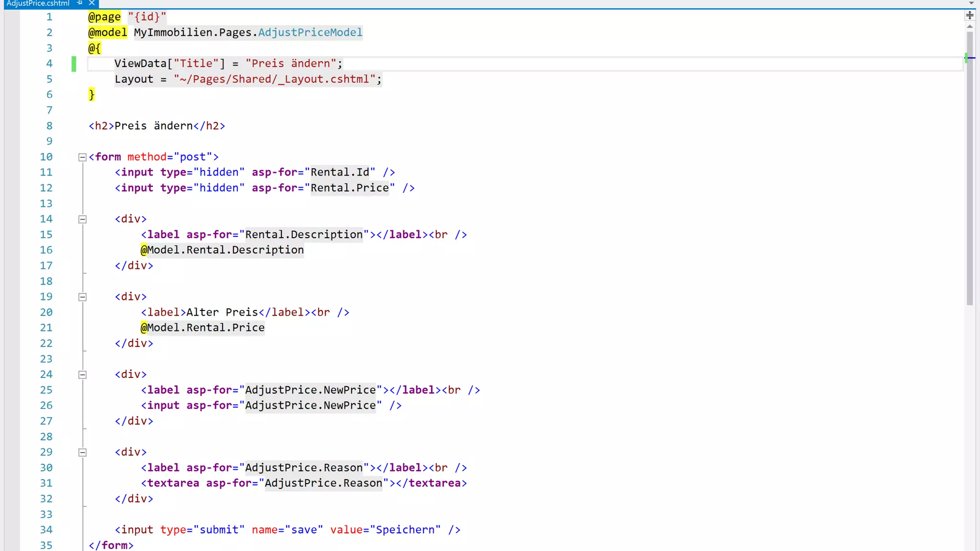This screenshot has height=551, width=980.
Task: Click line number 16 in the margin
Action: [46, 250]
